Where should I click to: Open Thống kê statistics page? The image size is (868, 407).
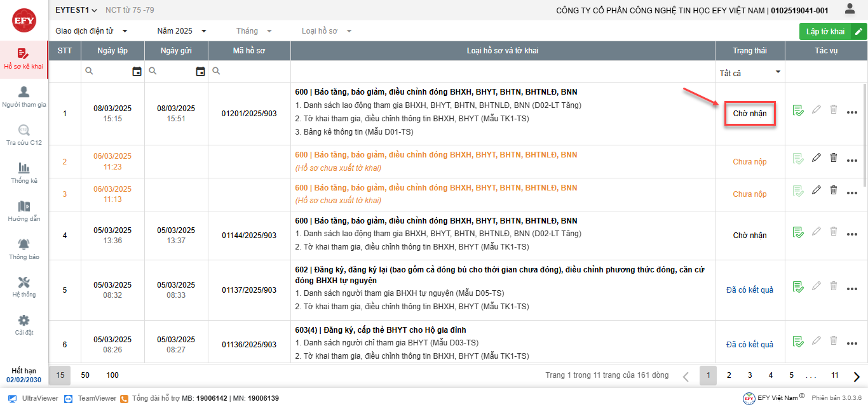pos(24,173)
